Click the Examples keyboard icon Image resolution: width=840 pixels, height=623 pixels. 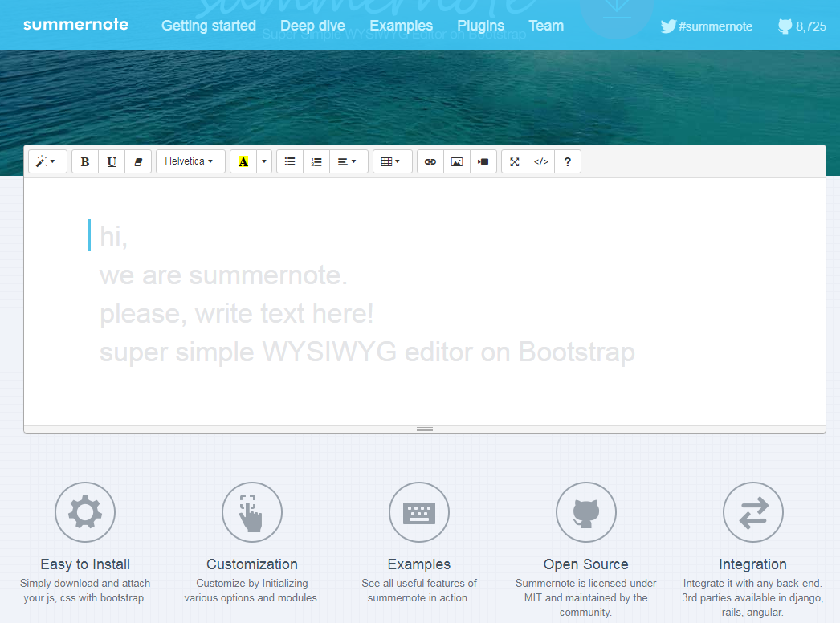pos(419,512)
